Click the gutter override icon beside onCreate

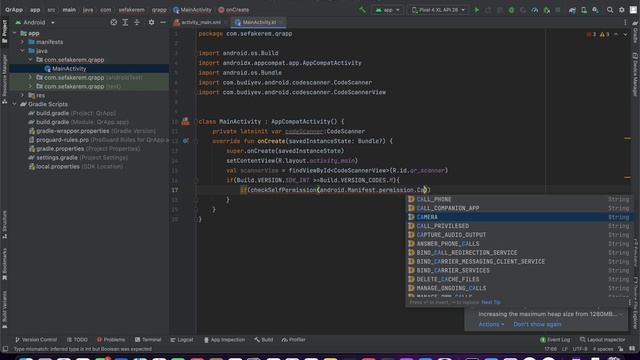tap(186, 141)
